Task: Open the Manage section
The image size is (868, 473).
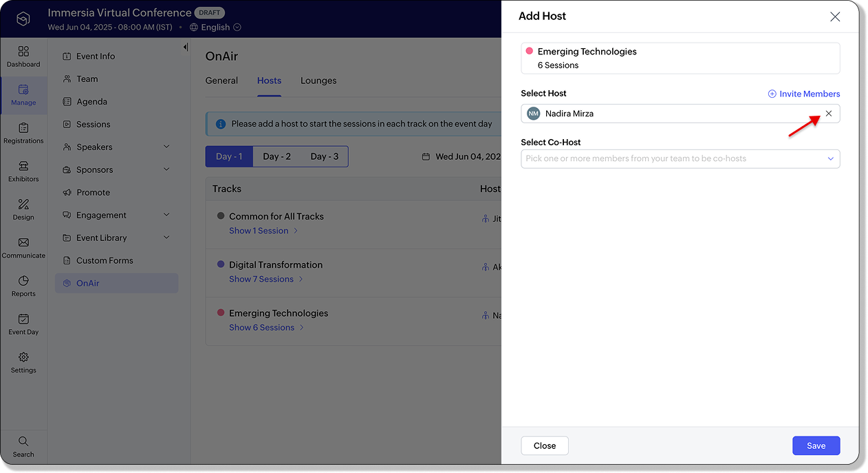Action: pyautogui.click(x=23, y=95)
